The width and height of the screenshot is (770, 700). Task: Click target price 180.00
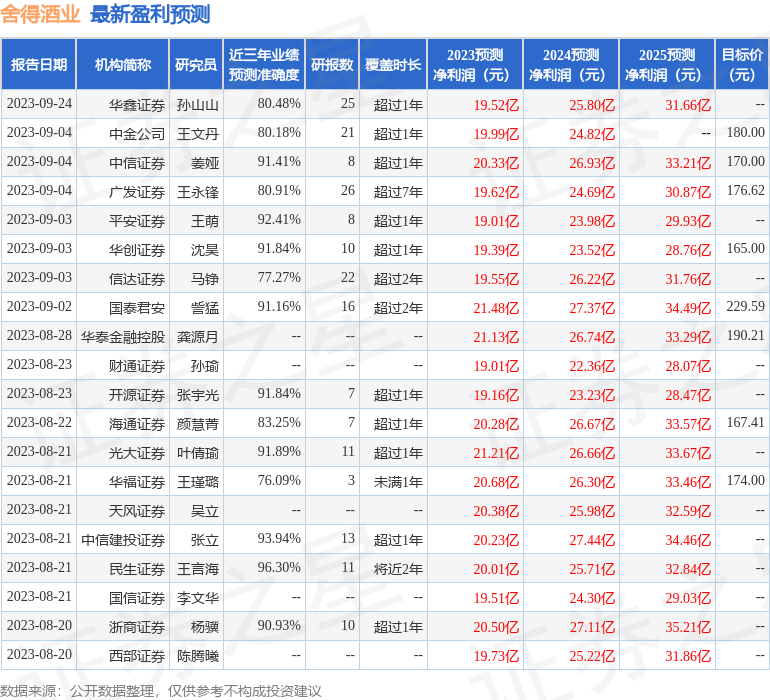(745, 133)
